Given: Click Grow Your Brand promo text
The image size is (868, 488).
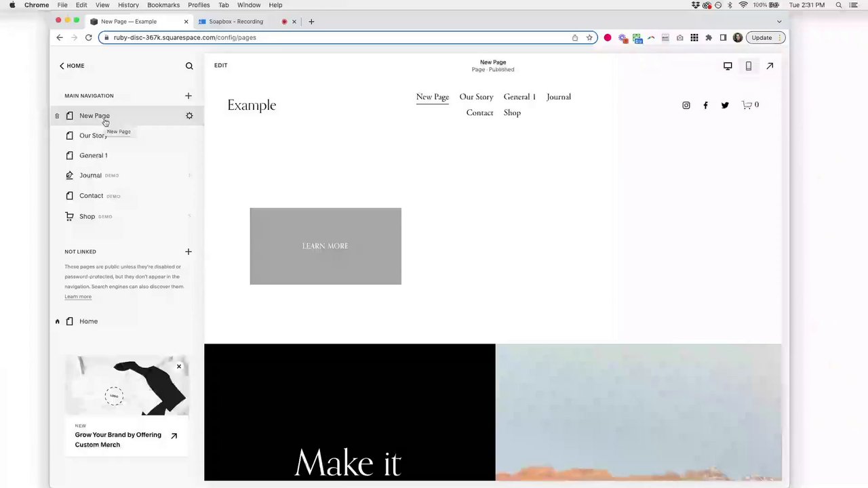Looking at the screenshot, I should (118, 440).
